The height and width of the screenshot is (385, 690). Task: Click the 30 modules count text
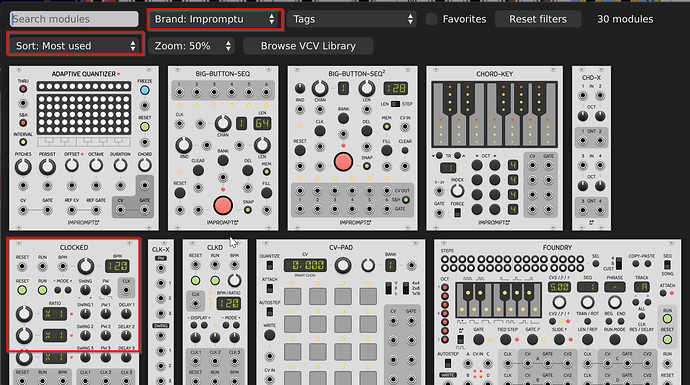click(625, 19)
